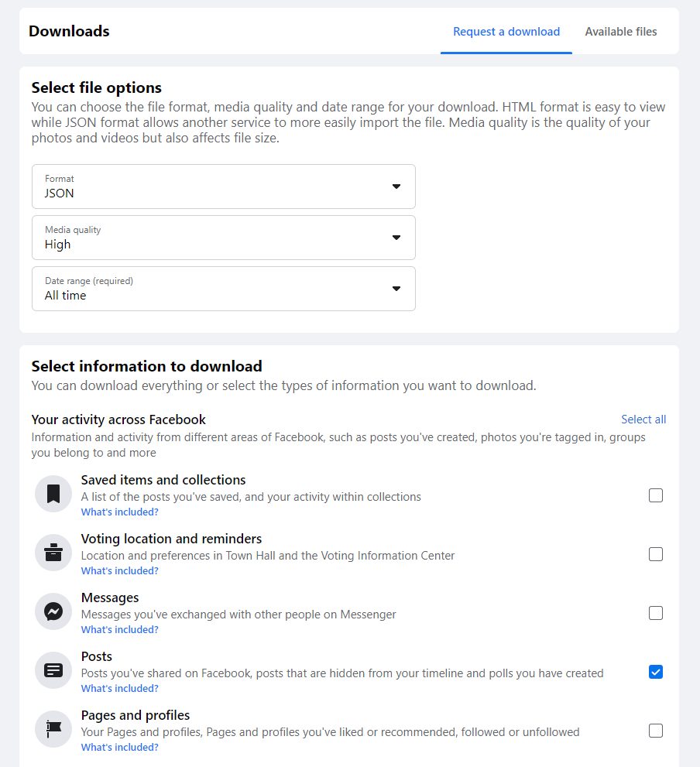The image size is (700, 767).
Task: Open the Date range dropdown
Action: [224, 289]
